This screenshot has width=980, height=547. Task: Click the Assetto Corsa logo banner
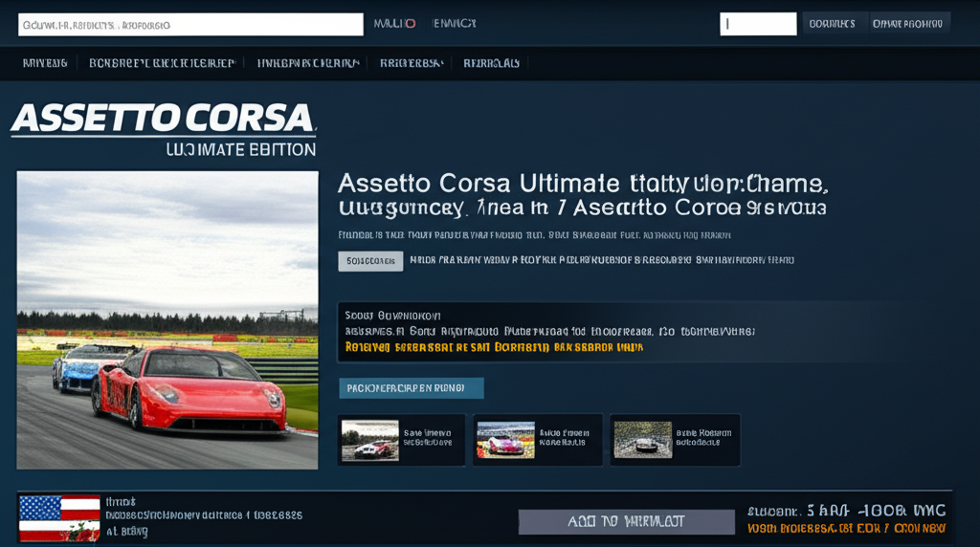(164, 130)
